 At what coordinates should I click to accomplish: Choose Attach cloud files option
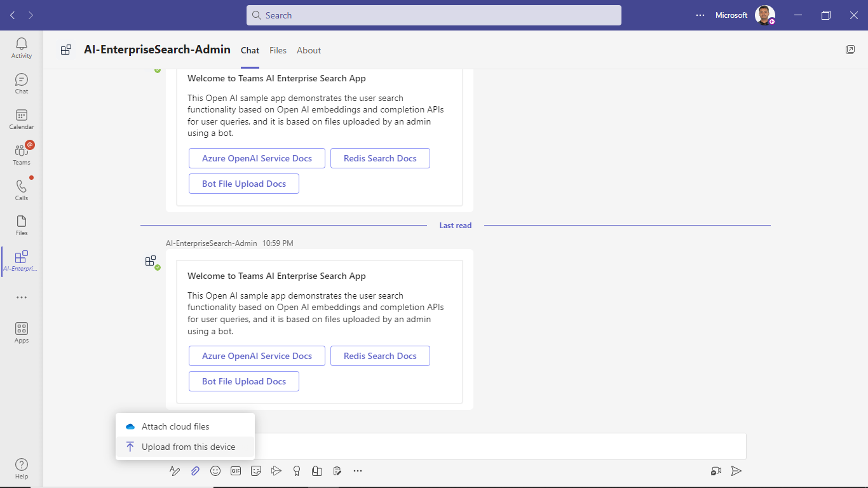click(185, 426)
